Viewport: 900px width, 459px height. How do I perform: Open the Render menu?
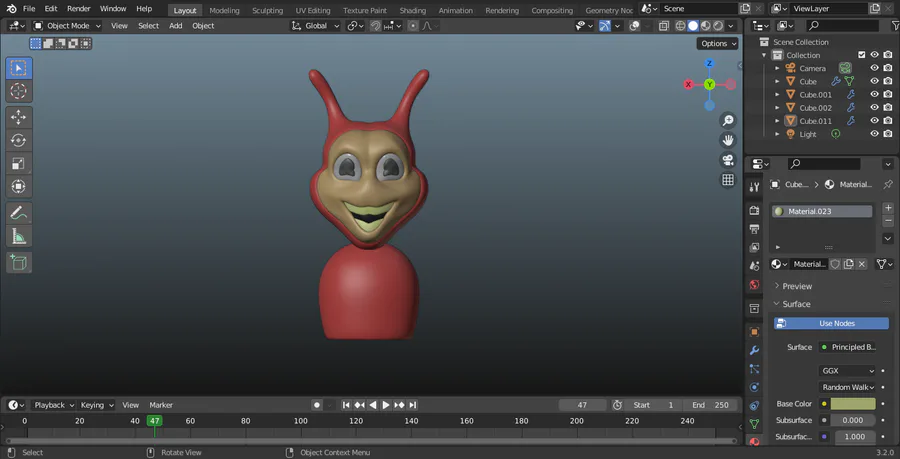(x=79, y=8)
